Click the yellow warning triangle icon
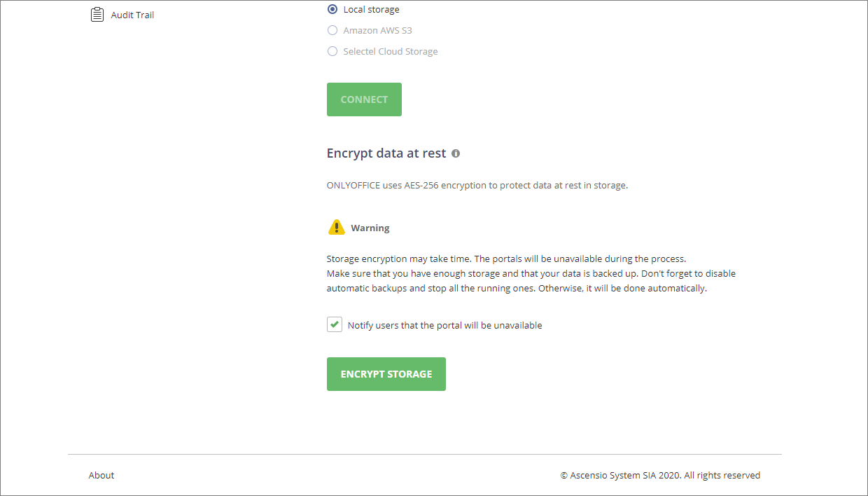 point(337,226)
